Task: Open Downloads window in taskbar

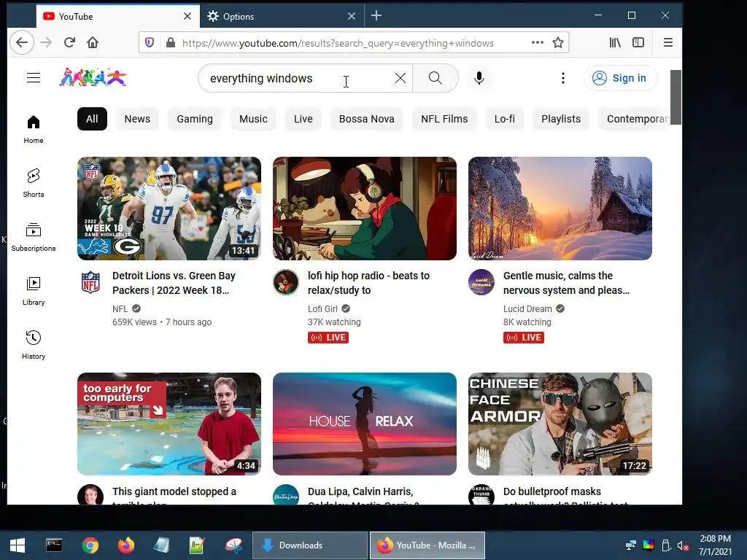Action: 309,545
